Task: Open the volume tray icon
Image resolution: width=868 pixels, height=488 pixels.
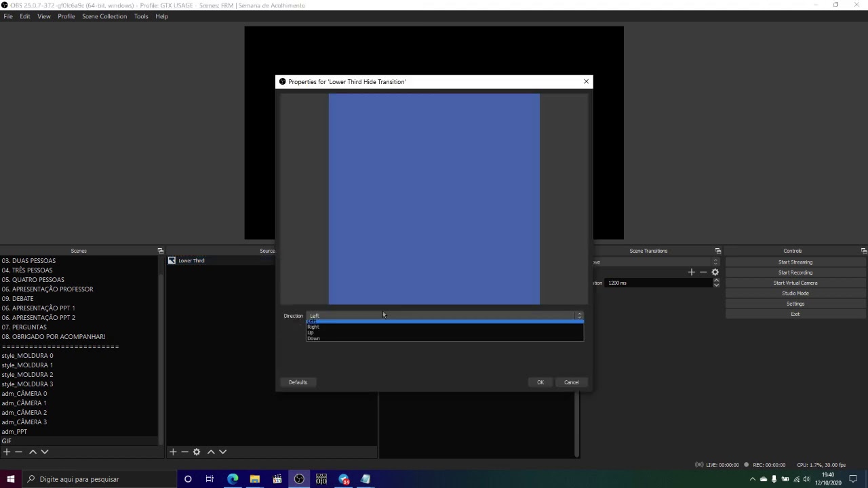Action: 806,479
